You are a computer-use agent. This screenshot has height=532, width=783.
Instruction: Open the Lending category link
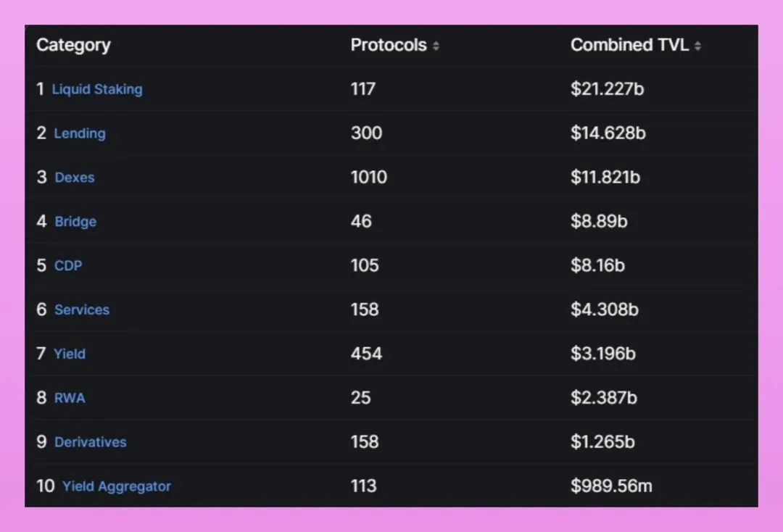tap(80, 133)
